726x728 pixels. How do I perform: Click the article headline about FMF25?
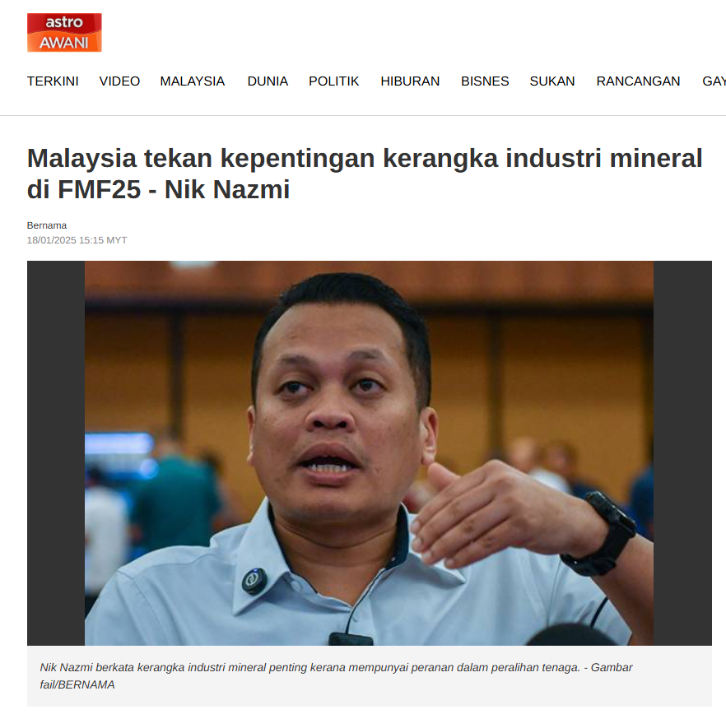[x=365, y=174]
